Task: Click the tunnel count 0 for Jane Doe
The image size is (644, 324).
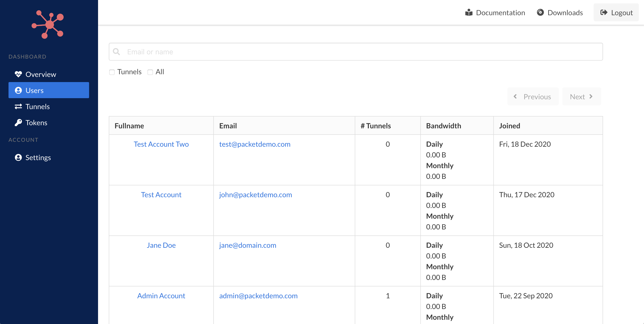Action: click(388, 245)
